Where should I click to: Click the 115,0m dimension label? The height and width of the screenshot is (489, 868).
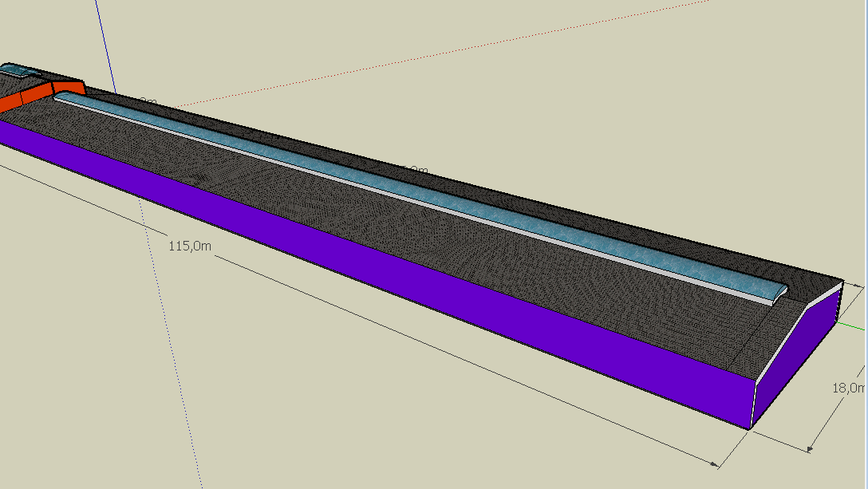click(x=190, y=246)
